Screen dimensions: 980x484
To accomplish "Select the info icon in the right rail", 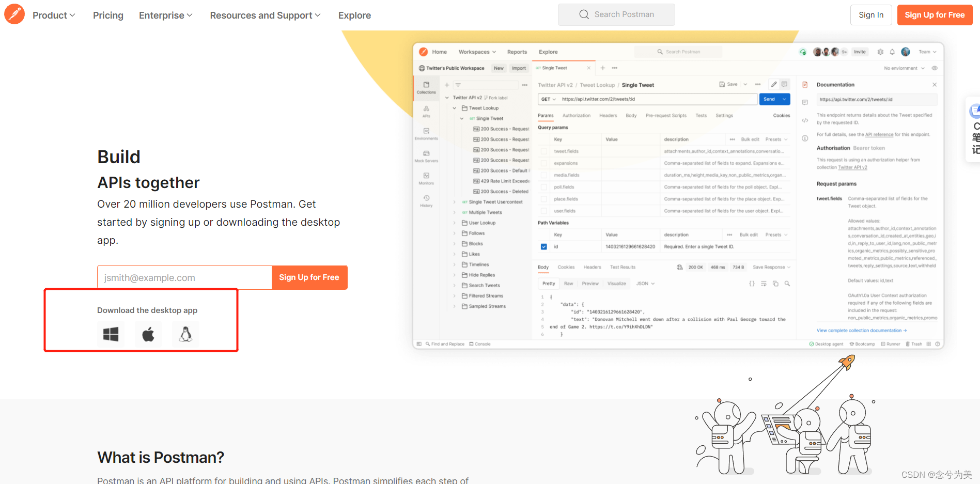I will (805, 138).
